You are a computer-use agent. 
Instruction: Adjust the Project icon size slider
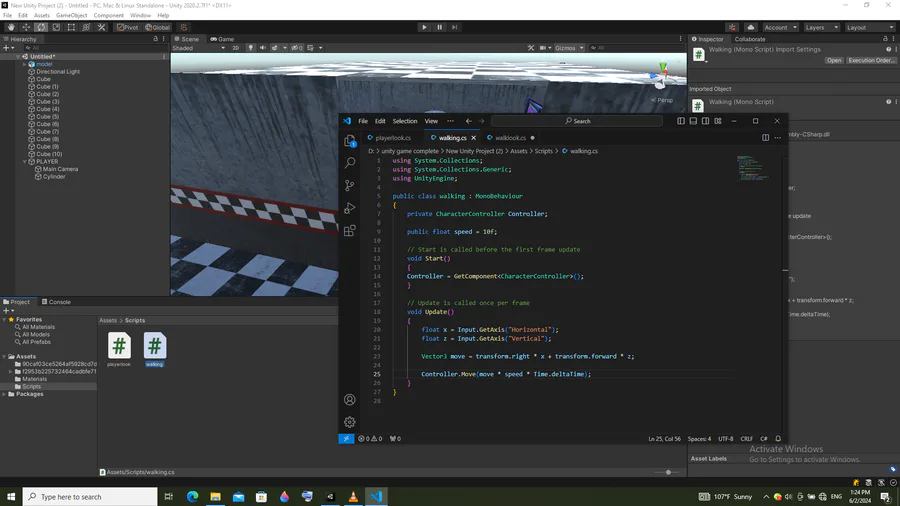click(668, 472)
